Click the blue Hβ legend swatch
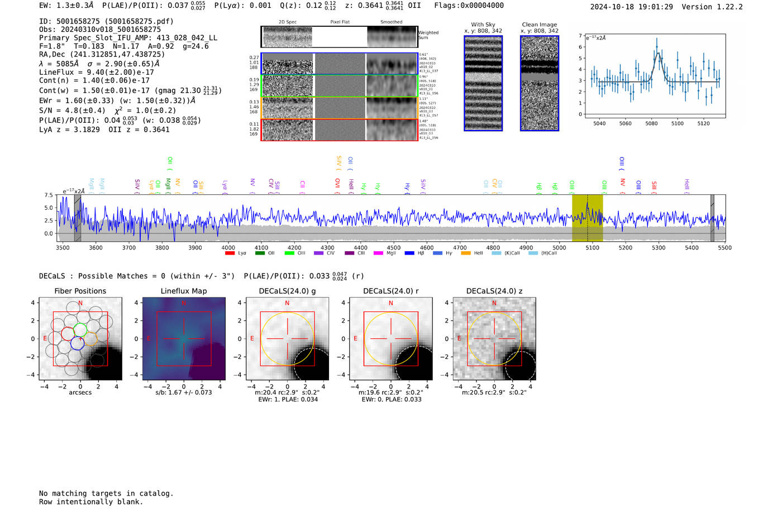Image resolution: width=782 pixels, height=532 pixels. [x=409, y=253]
